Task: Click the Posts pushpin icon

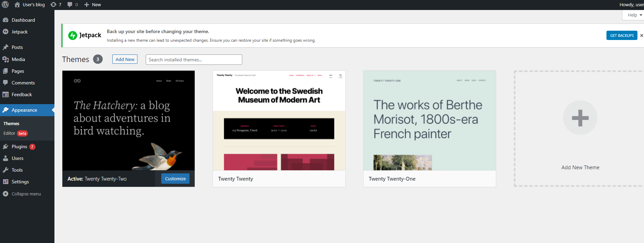Action: [6, 47]
